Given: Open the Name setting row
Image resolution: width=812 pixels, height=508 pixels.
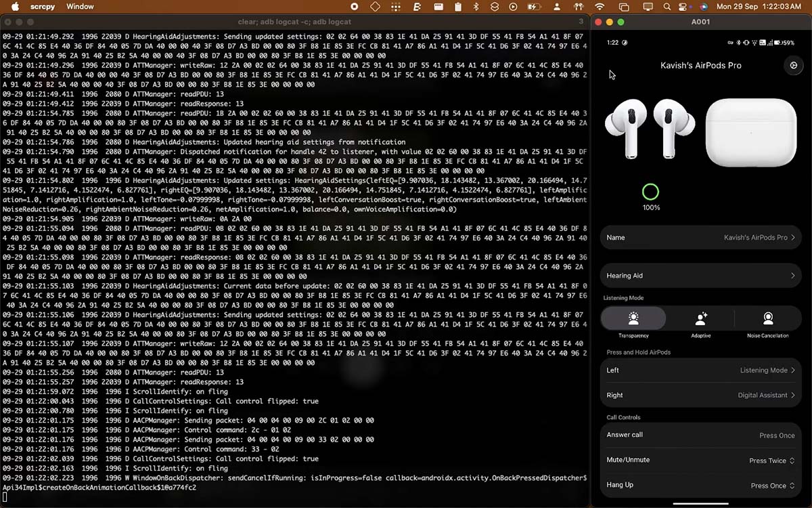Looking at the screenshot, I should 700,238.
